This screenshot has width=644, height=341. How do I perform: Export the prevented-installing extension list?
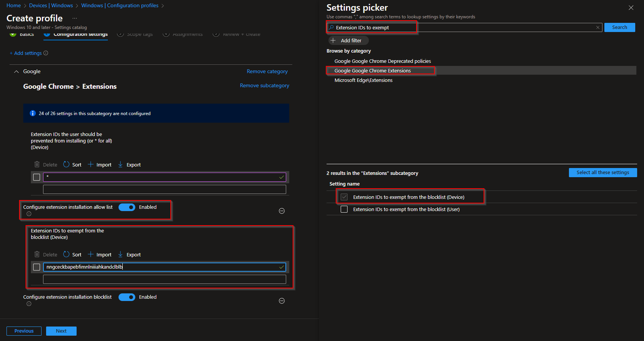click(130, 165)
